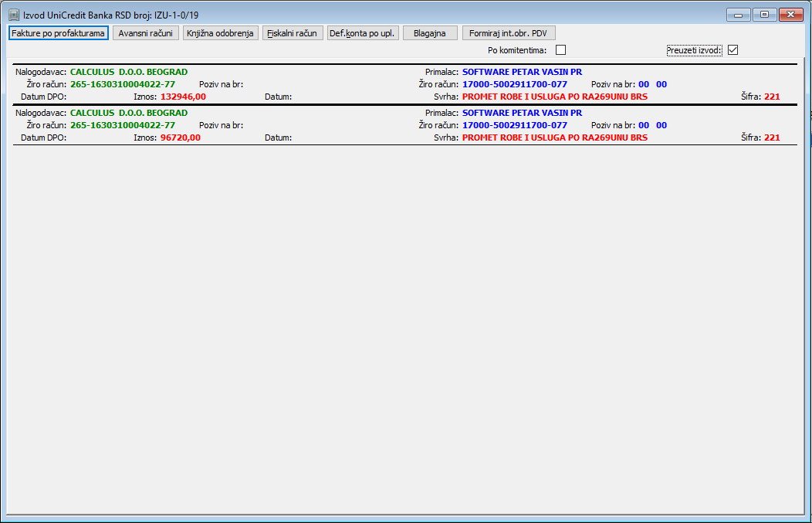This screenshot has height=523, width=812.
Task: Open Knjižna odobrenja
Action: [x=220, y=33]
